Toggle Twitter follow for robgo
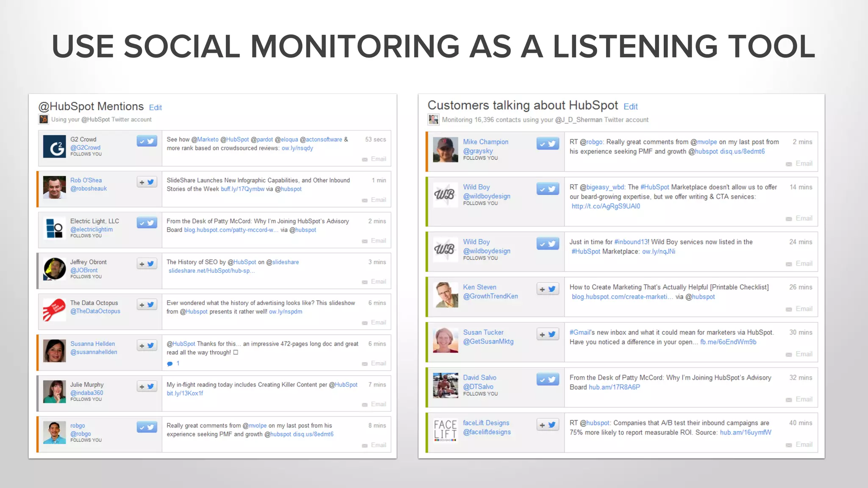This screenshot has height=488, width=868. pyautogui.click(x=147, y=427)
